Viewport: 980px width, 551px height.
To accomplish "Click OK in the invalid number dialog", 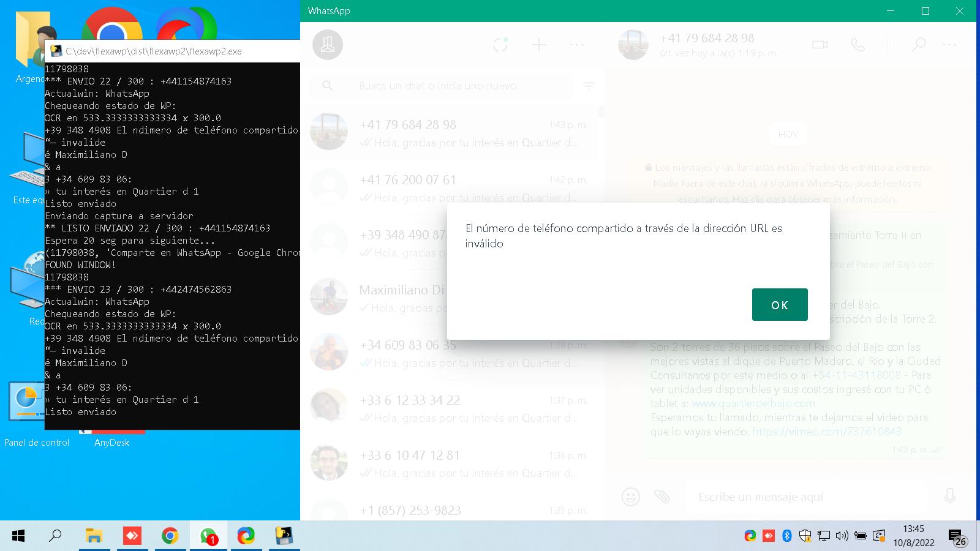I will 780,304.
